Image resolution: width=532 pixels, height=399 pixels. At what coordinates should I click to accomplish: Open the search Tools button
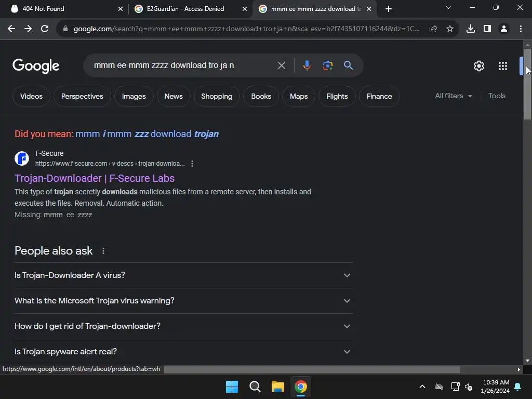coord(497,96)
